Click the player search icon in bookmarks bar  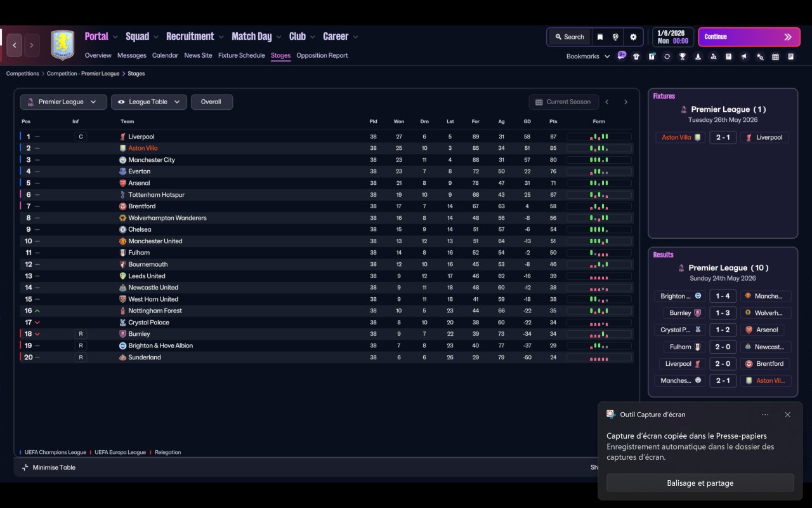tap(714, 57)
